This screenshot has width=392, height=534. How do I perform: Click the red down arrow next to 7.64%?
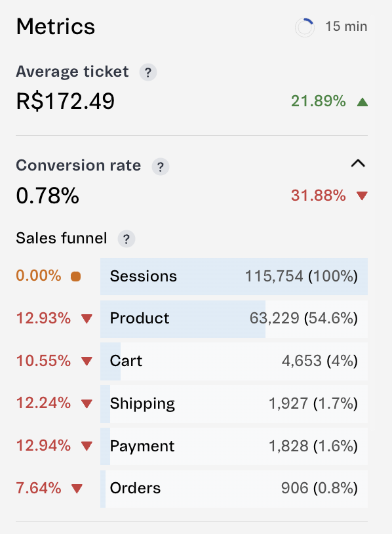tap(77, 489)
